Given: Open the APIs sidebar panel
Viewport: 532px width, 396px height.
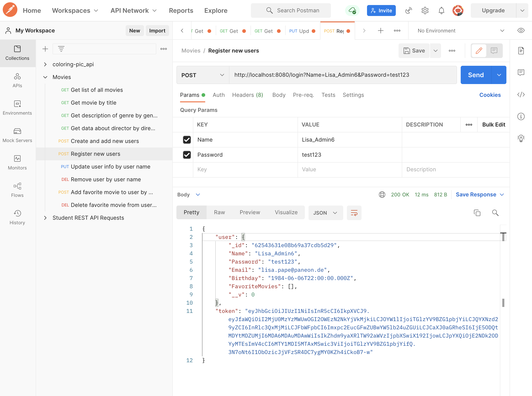Looking at the screenshot, I should [x=17, y=81].
